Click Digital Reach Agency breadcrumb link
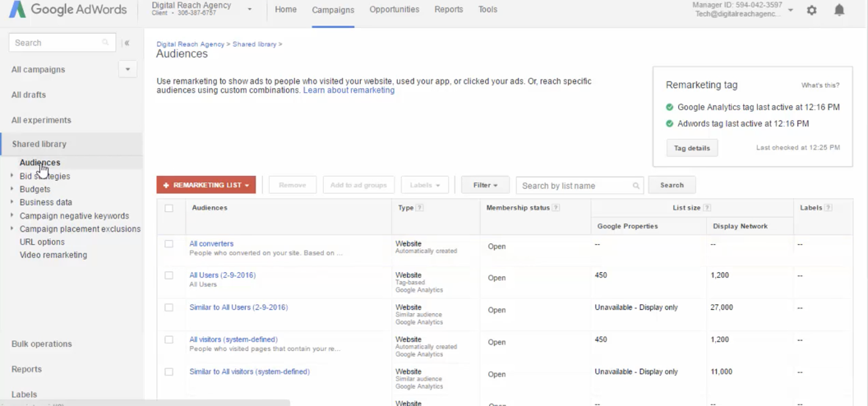The height and width of the screenshot is (406, 868). pos(191,44)
